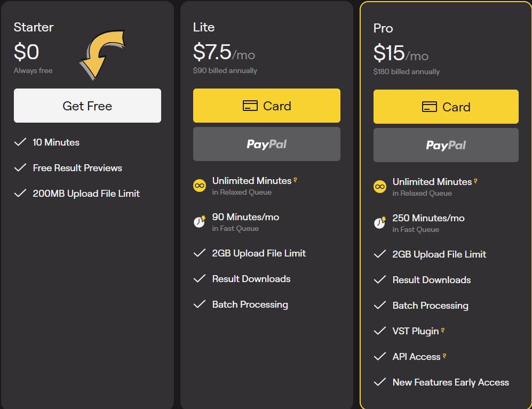Click the checkmark beside New Features Early Access
532x409 pixels.
(379, 382)
